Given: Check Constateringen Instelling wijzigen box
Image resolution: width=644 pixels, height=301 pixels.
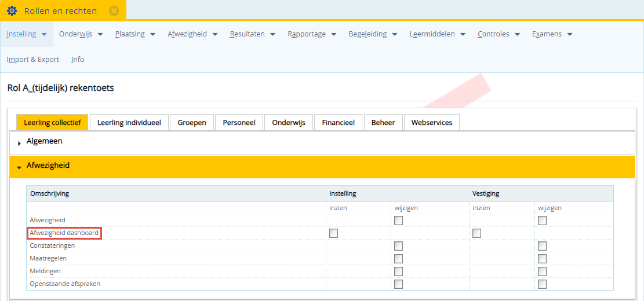Looking at the screenshot, I should 398,246.
